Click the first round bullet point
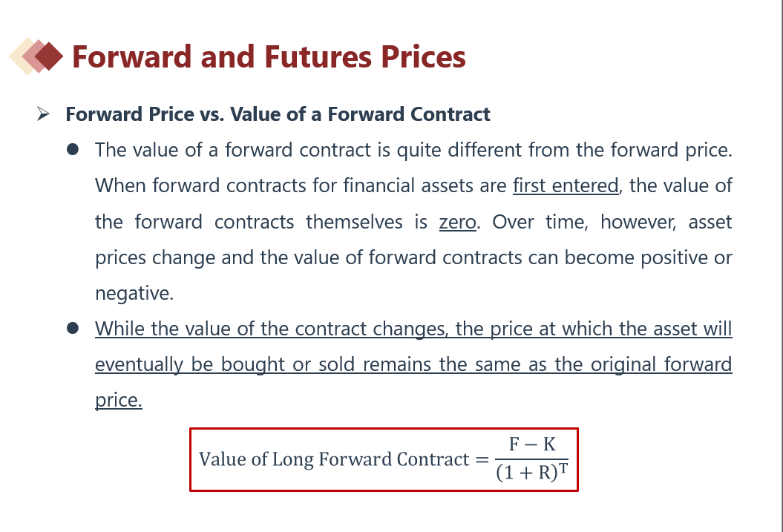783x532 pixels. point(73,150)
